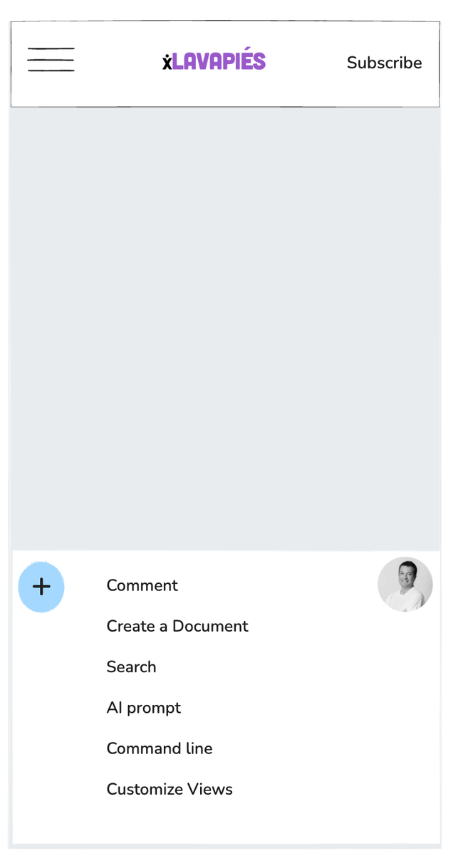463x868 pixels.
Task: Click empty header space right of hamburger
Action: click(118, 63)
